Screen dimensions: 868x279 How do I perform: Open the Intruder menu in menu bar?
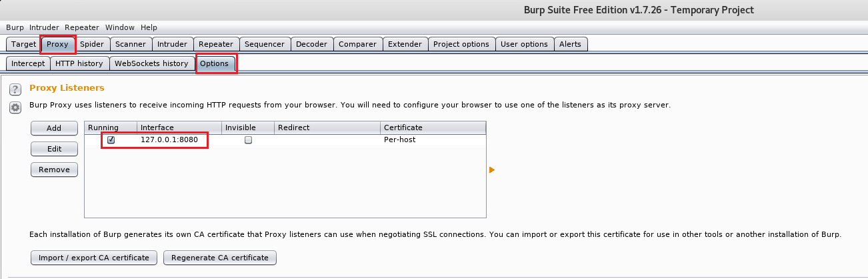(x=44, y=27)
